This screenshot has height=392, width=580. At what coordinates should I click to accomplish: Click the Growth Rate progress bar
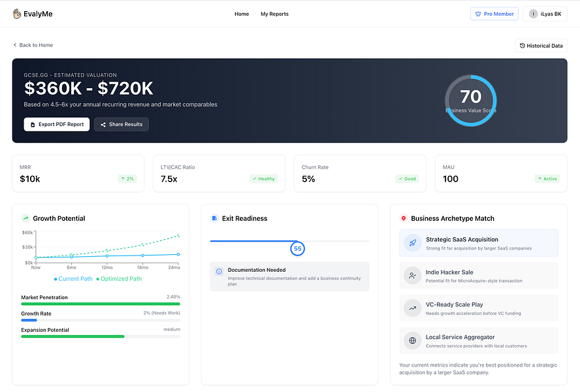[101, 320]
